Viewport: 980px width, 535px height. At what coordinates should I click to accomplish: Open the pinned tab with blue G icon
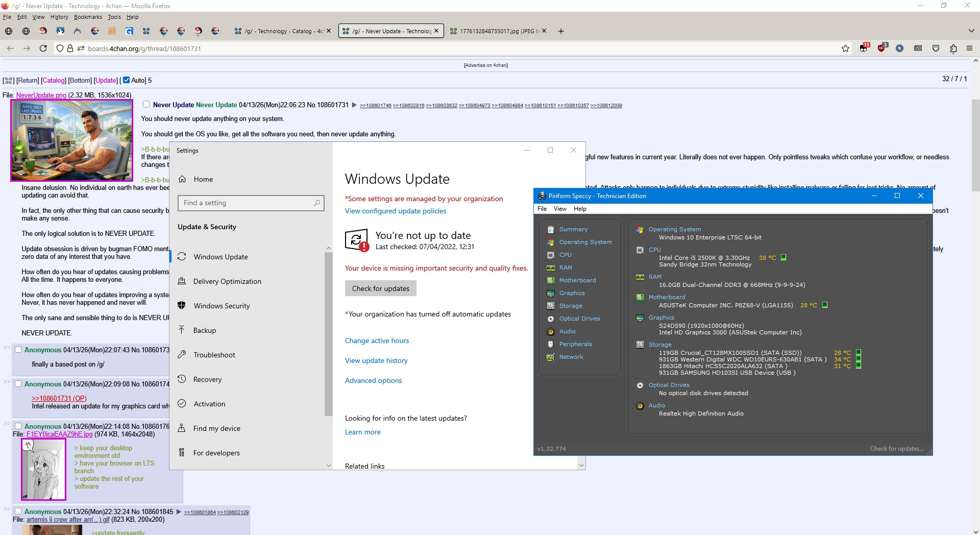point(129,31)
